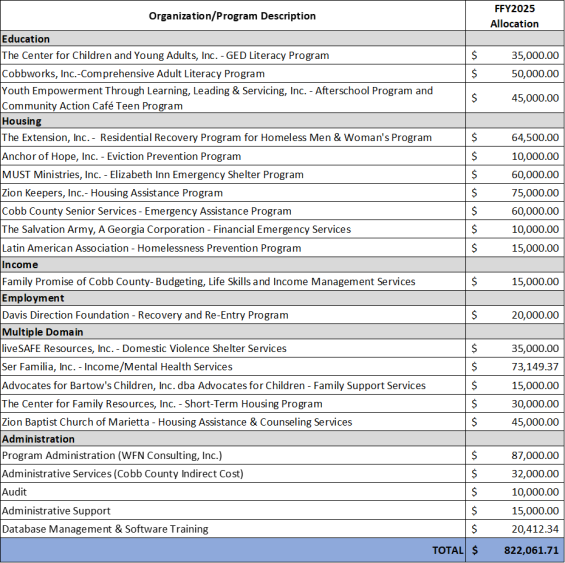Select MUST Ministries Elizabeth Inn row
Viewport: 565px width, 563px height.
[x=153, y=174]
